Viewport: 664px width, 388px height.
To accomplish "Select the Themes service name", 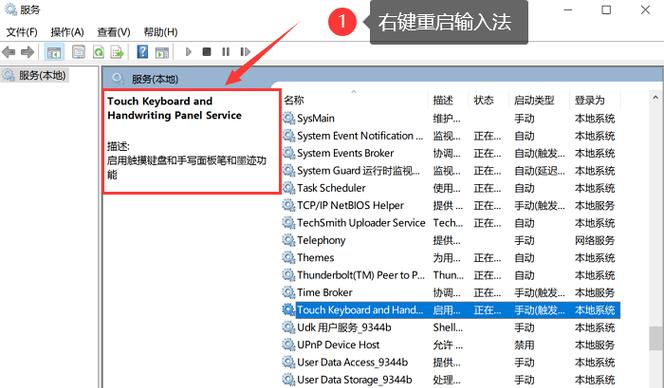I will [315, 258].
